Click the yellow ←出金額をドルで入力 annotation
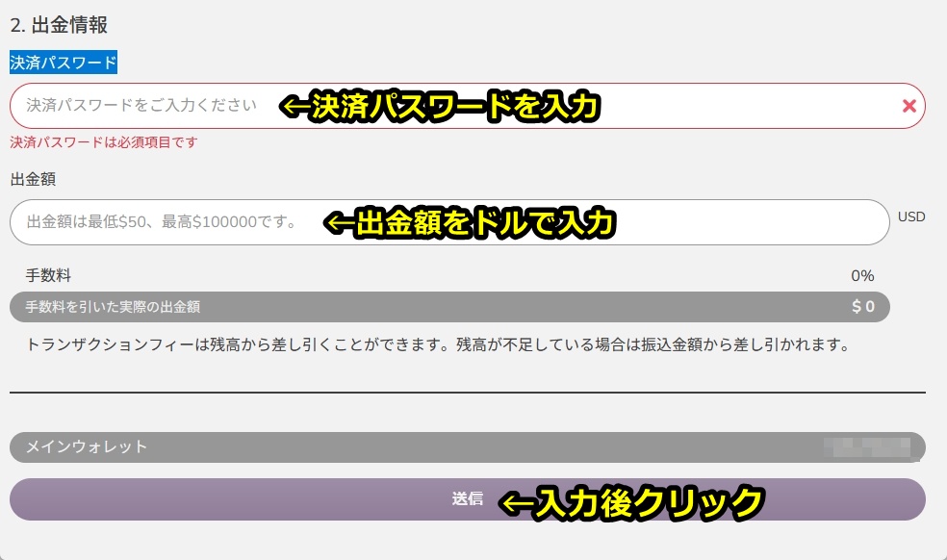The width and height of the screenshot is (947, 560). pyautogui.click(x=470, y=223)
